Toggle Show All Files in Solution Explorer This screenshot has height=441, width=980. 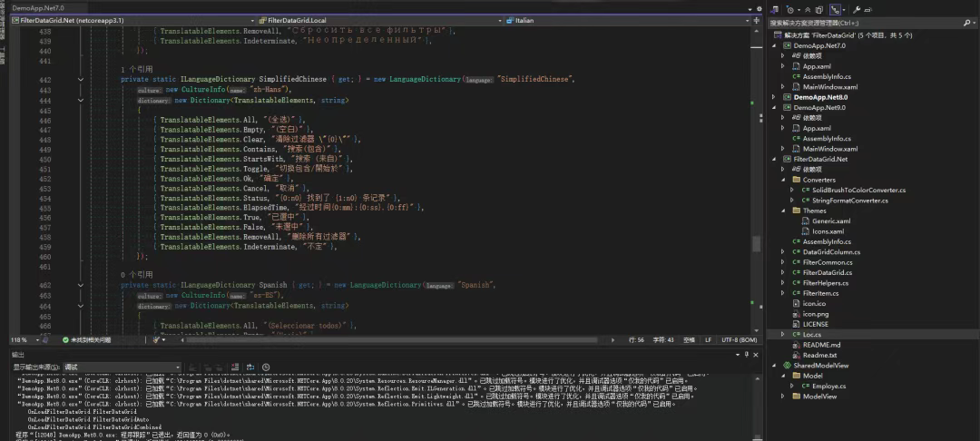point(818,10)
